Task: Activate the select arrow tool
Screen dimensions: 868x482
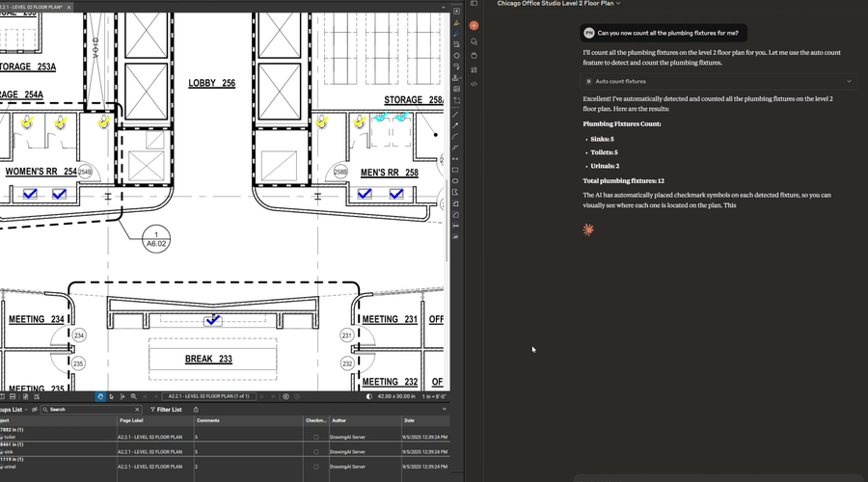Action: pos(111,396)
